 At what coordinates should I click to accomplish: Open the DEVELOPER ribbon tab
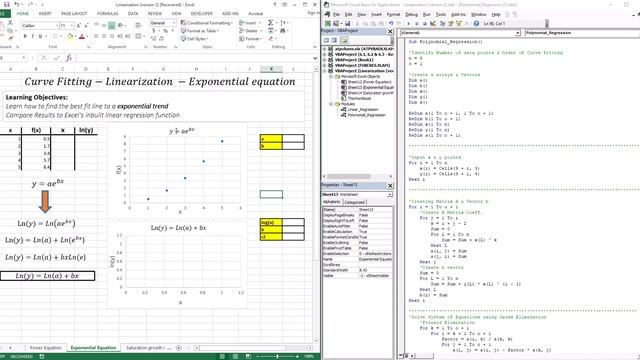point(202,13)
